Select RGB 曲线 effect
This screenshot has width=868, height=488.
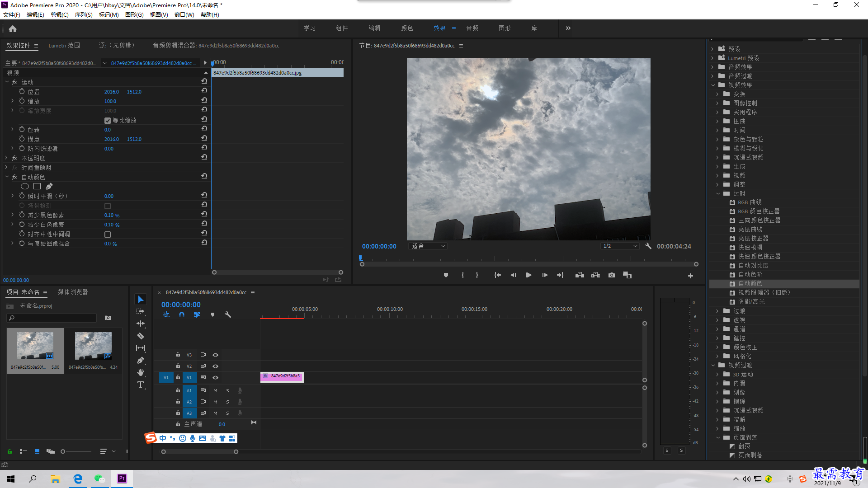[x=750, y=202]
